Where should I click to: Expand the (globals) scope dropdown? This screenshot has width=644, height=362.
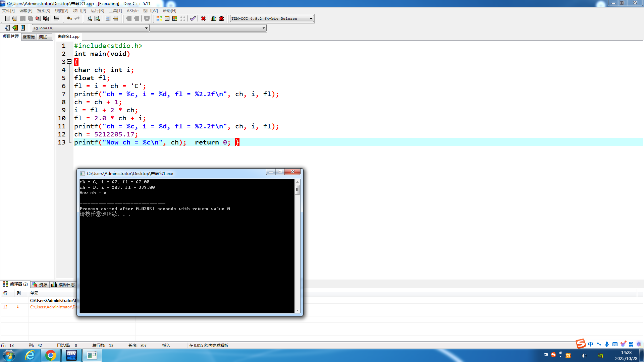(x=146, y=28)
